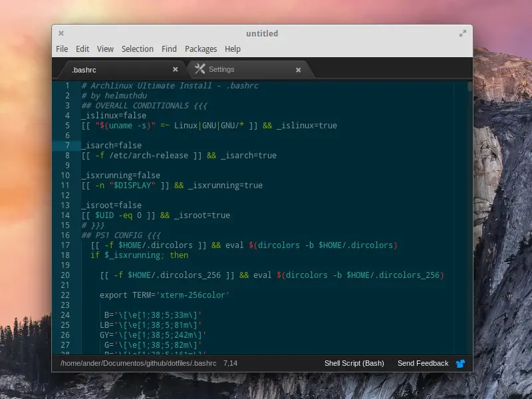Click "export TERM='xterm-256color'" line
This screenshot has width=532, height=399.
pyautogui.click(x=164, y=295)
